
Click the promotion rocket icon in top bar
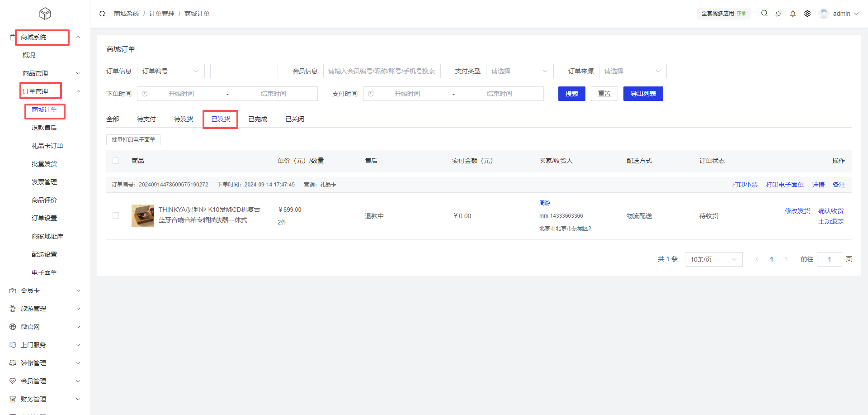(778, 13)
